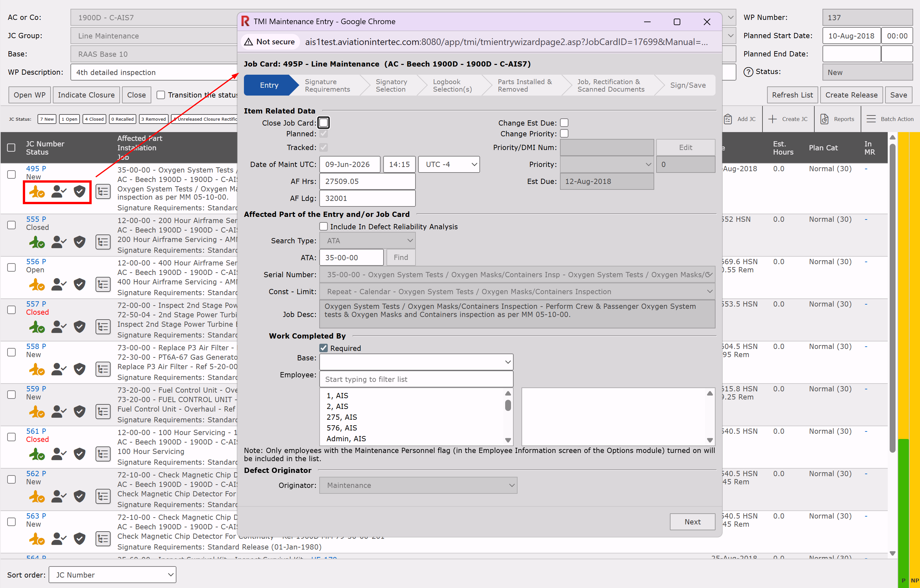The width and height of the screenshot is (920, 588).
Task: Check Include In Defect Reliability Analysis
Action: pyautogui.click(x=324, y=227)
